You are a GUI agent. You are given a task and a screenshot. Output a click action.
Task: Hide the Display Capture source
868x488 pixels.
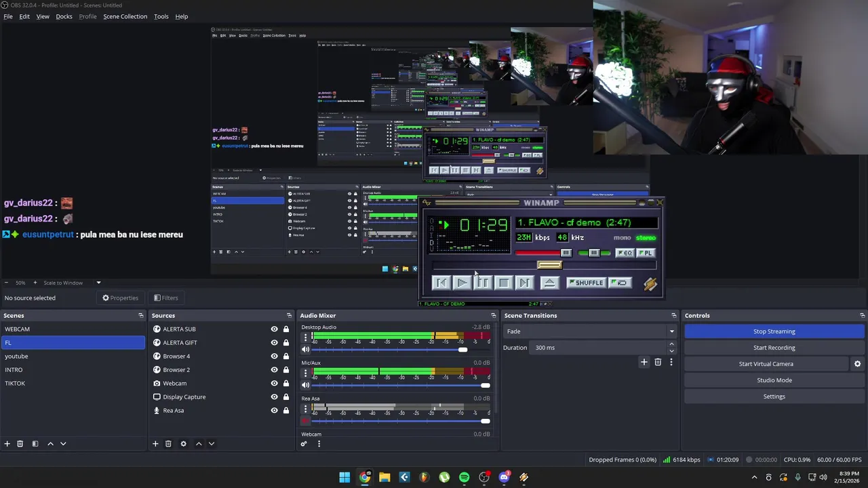click(274, 397)
